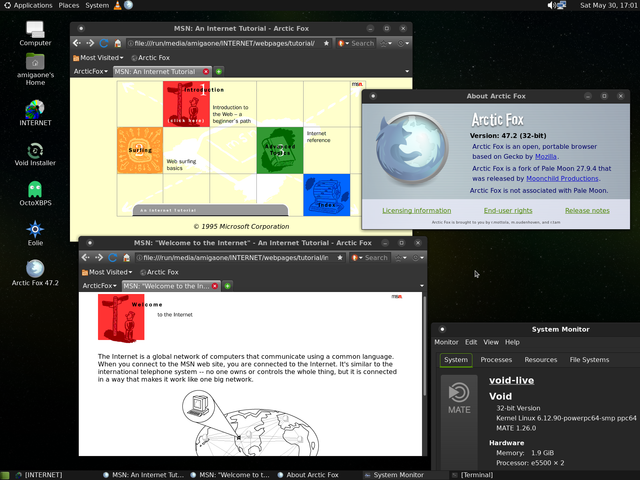
Task: Click Back arrow in MSN Tutorial window
Action: point(77,43)
